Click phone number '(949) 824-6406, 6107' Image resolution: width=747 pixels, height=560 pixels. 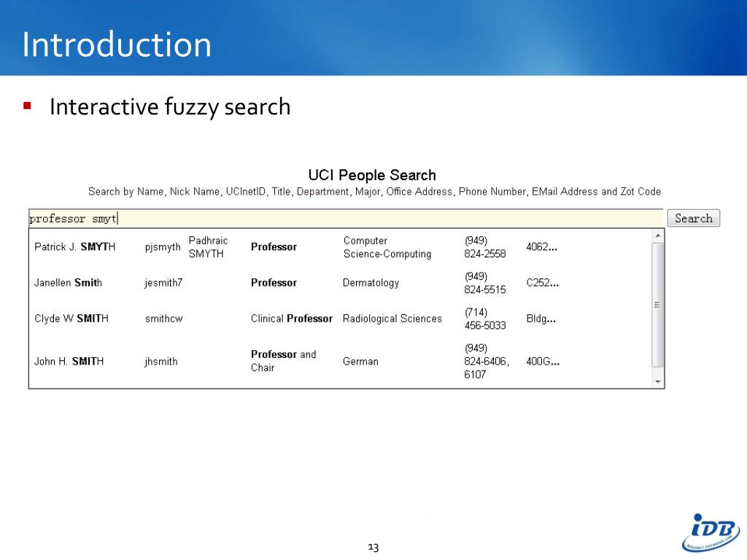487,361
